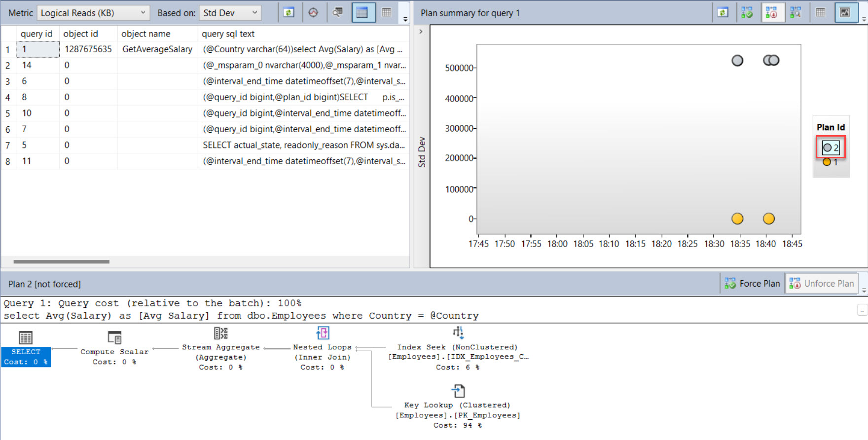The width and height of the screenshot is (868, 440).
Task: Select row with query id 6
Action: 205,81
